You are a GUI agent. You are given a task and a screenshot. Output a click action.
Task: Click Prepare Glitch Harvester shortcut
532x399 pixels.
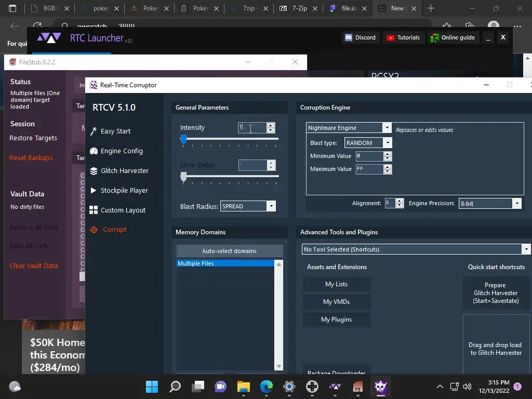point(496,293)
